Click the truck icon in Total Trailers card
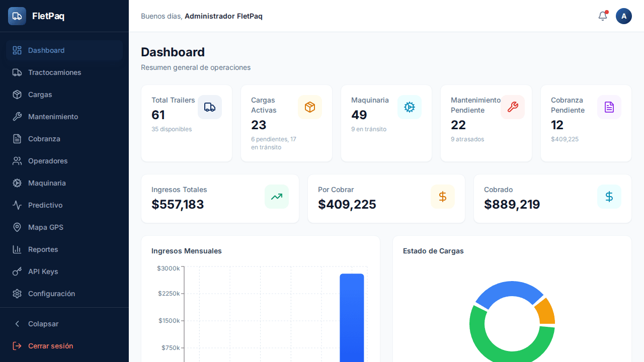This screenshot has height=362, width=644. 210,107
